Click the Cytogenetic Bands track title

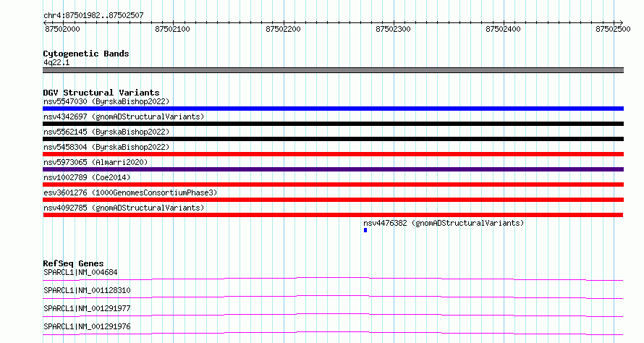[86, 54]
